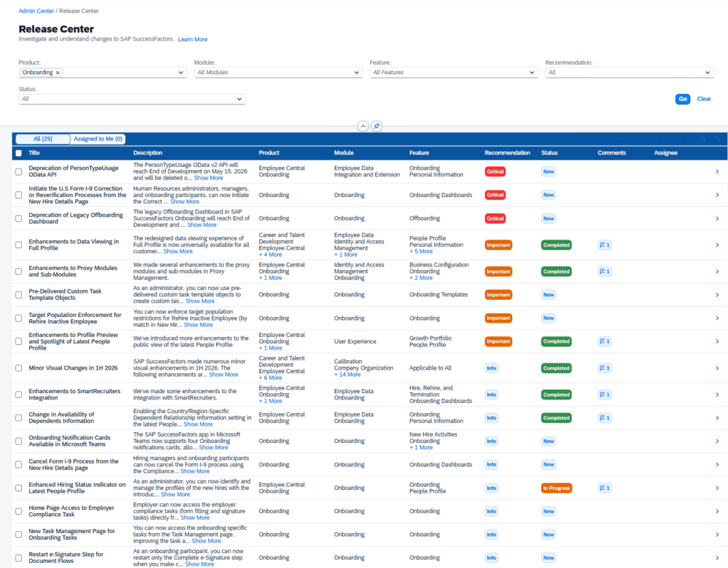Screen dimensions: 728x568
Task: Select checkbox for Pre-Delivered Custom Task Template Objects
Action: tap(18, 295)
